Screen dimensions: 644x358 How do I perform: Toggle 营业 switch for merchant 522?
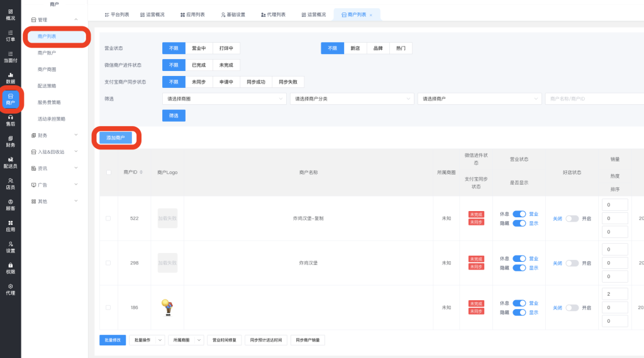519,214
